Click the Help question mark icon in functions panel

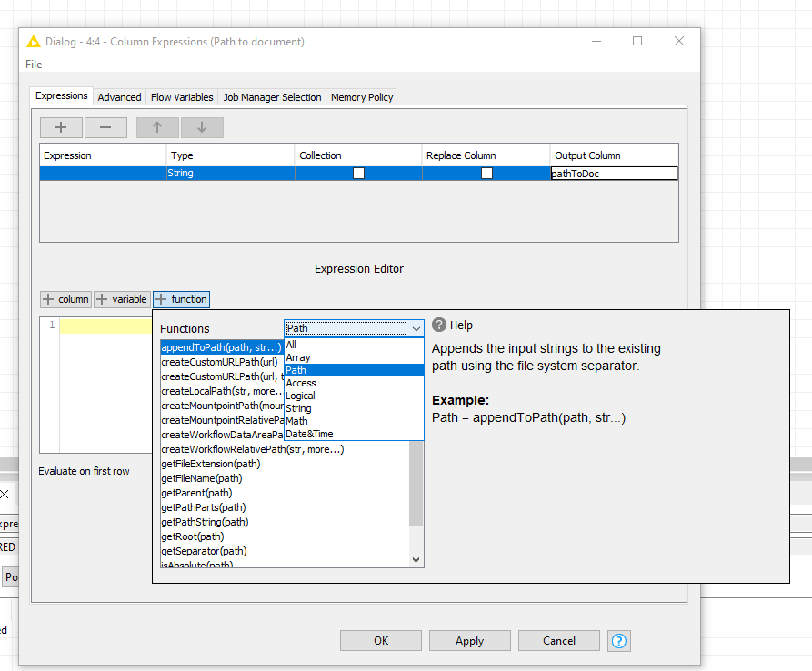441,325
